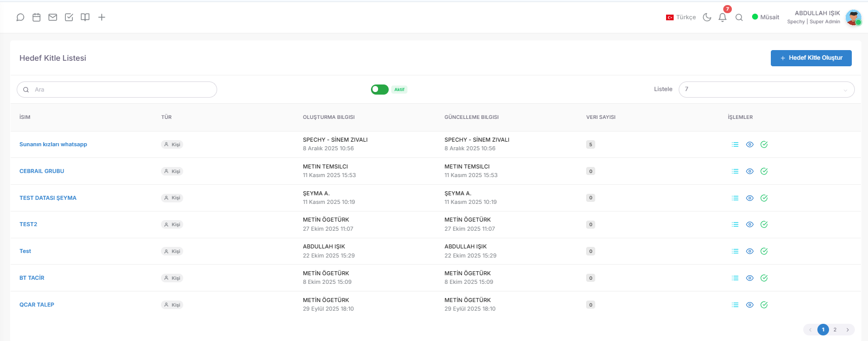
Task: Click eye icon for Test row
Action: point(750,251)
